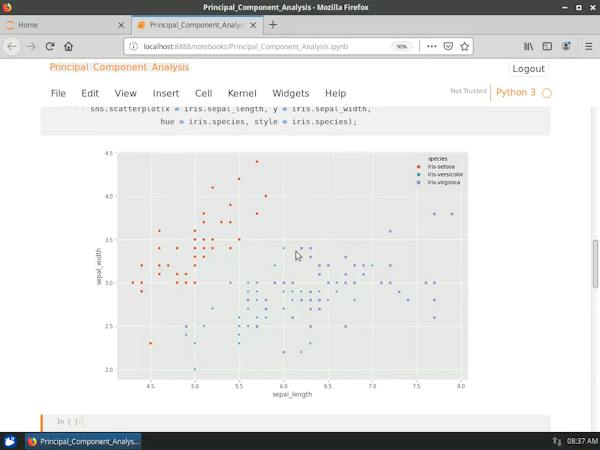This screenshot has width=600, height=450.
Task: Select the Principal_Component_Analys taskbar window button
Action: point(83,442)
